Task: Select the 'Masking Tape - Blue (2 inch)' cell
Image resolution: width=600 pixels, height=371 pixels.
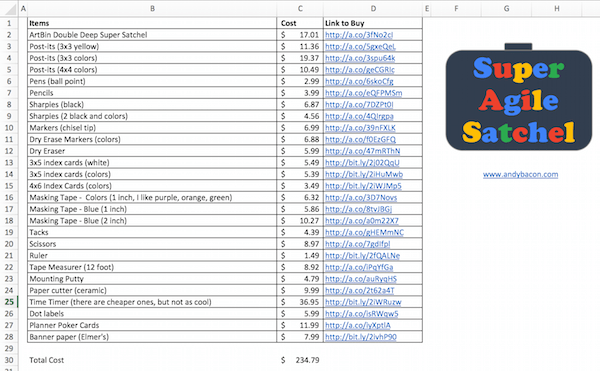Action: (x=152, y=221)
